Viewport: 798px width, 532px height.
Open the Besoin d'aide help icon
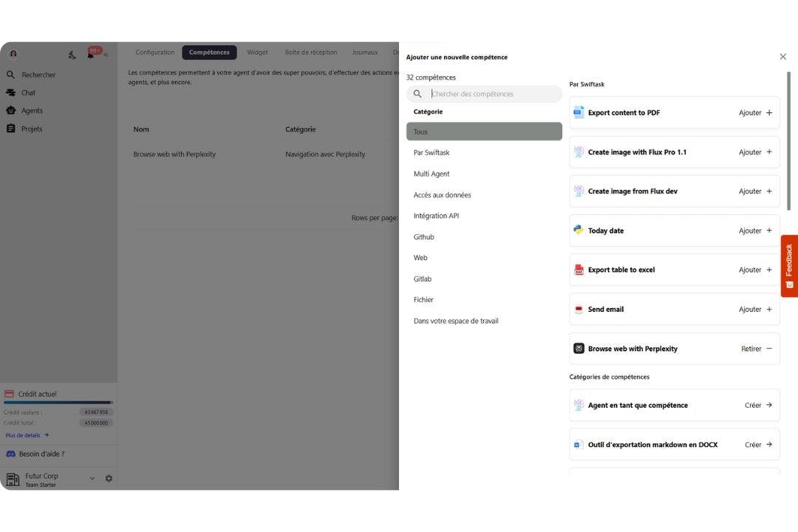point(9,454)
